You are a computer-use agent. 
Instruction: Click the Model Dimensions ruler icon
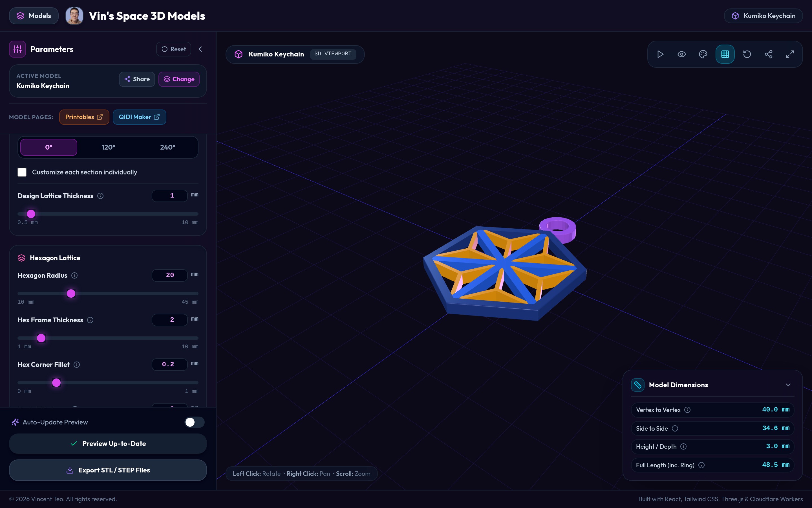[637, 385]
